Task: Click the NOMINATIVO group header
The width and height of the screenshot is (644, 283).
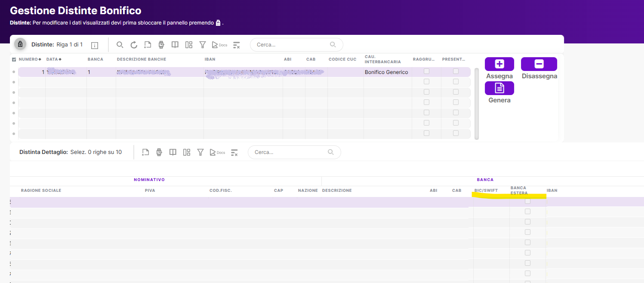Action: coord(149,180)
